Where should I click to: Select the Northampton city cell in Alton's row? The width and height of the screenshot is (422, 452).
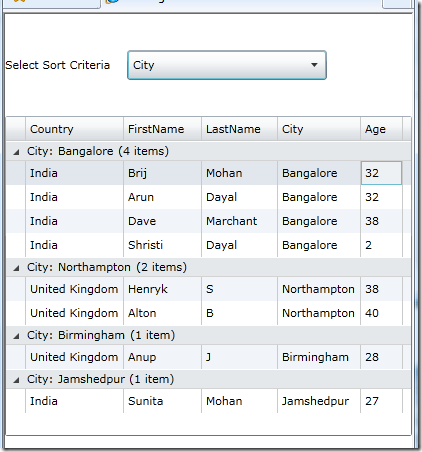tap(319, 313)
